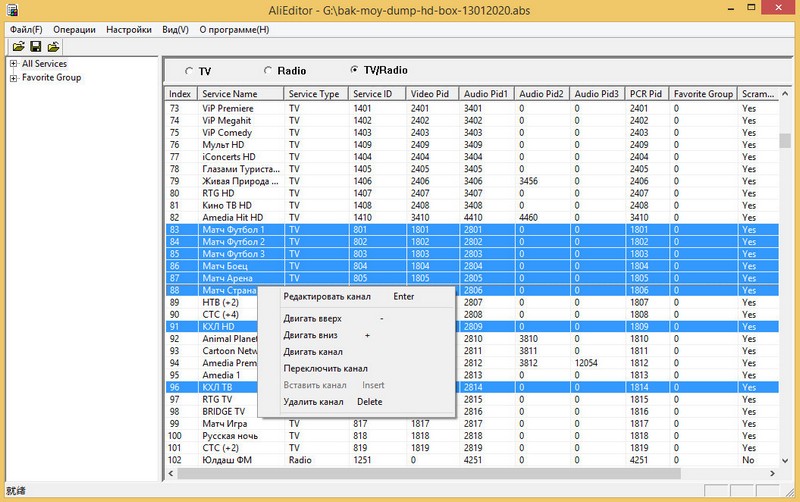This screenshot has width=800, height=502.
Task: Sort by the Service ID column header
Action: [x=377, y=94]
